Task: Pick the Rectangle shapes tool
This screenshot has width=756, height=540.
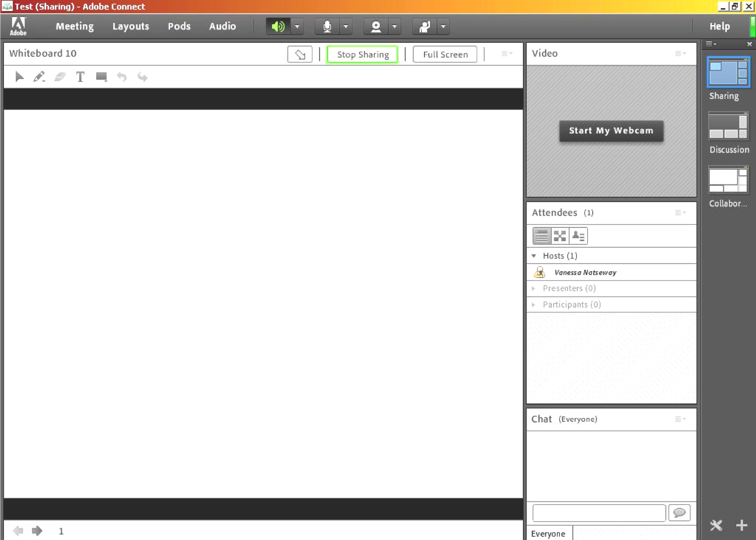Action: tap(101, 76)
